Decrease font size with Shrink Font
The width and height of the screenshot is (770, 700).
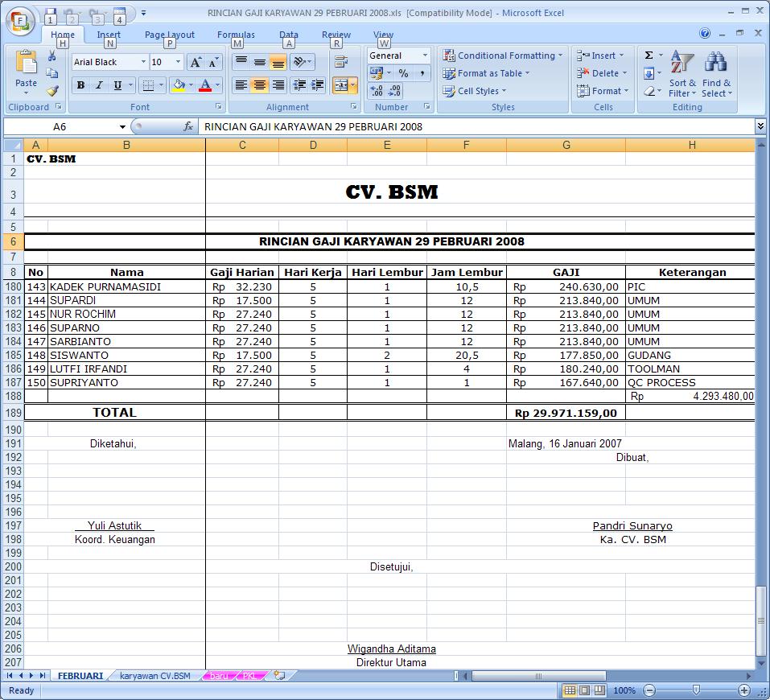tap(213, 63)
